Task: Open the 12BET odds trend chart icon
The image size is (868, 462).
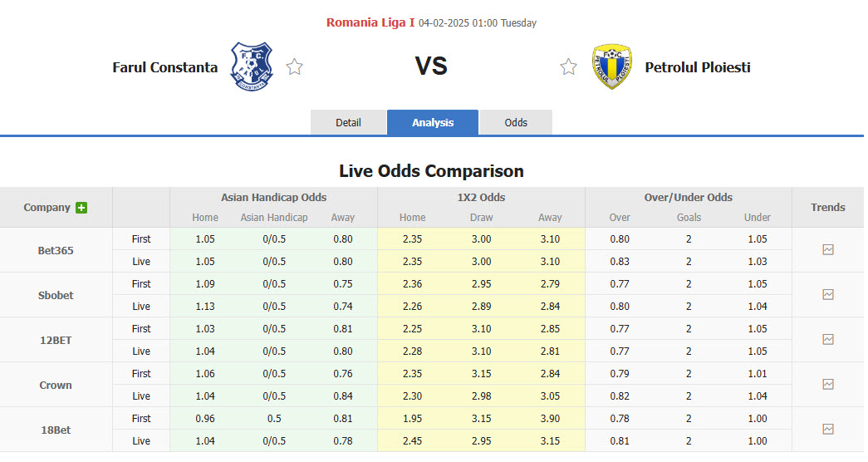Action: [827, 339]
